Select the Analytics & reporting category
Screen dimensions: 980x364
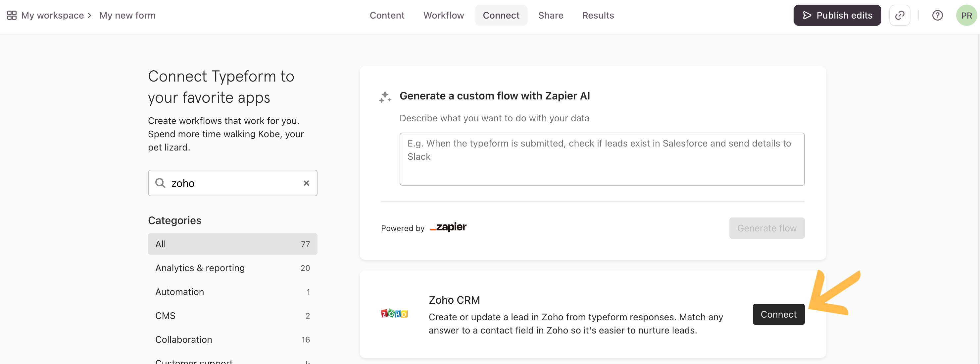232,268
